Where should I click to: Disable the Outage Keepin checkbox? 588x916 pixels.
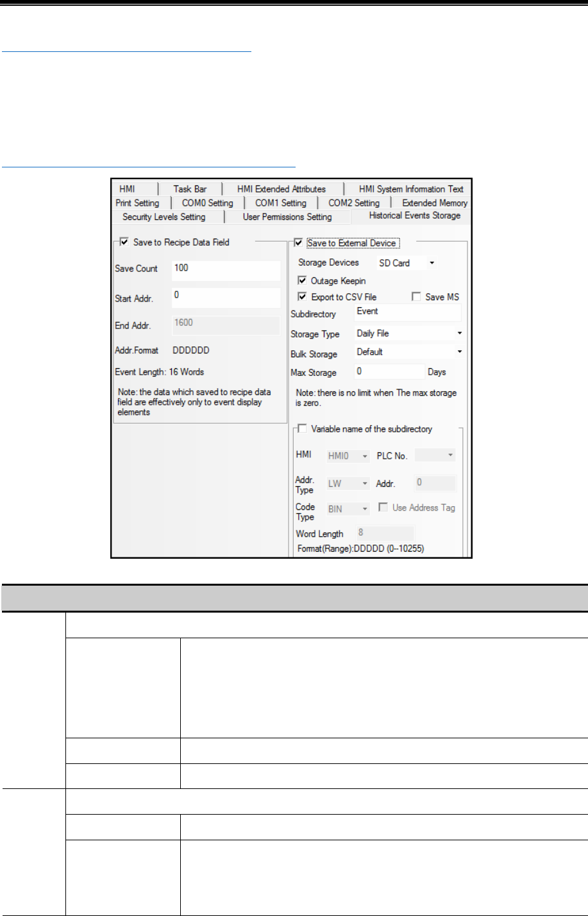(303, 281)
